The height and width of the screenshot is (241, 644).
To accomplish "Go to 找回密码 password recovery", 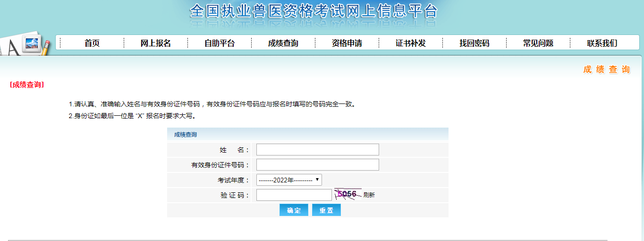I will [x=475, y=43].
